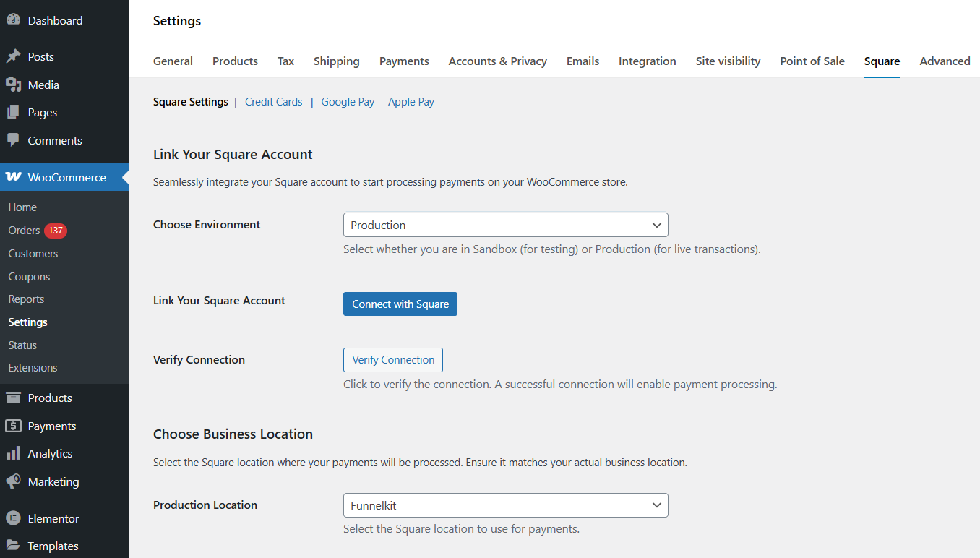Open the Apple Pay sub-section link

411,102
